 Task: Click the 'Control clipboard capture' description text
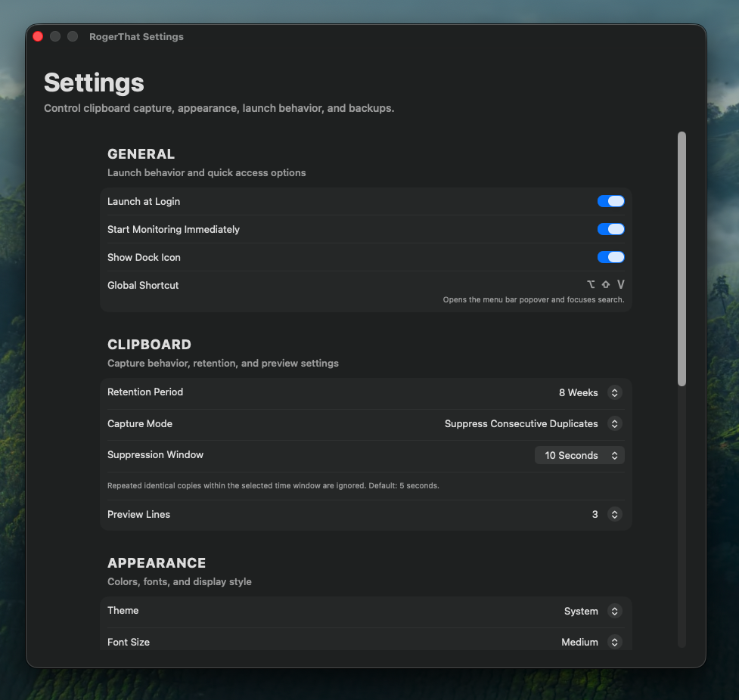[219, 108]
